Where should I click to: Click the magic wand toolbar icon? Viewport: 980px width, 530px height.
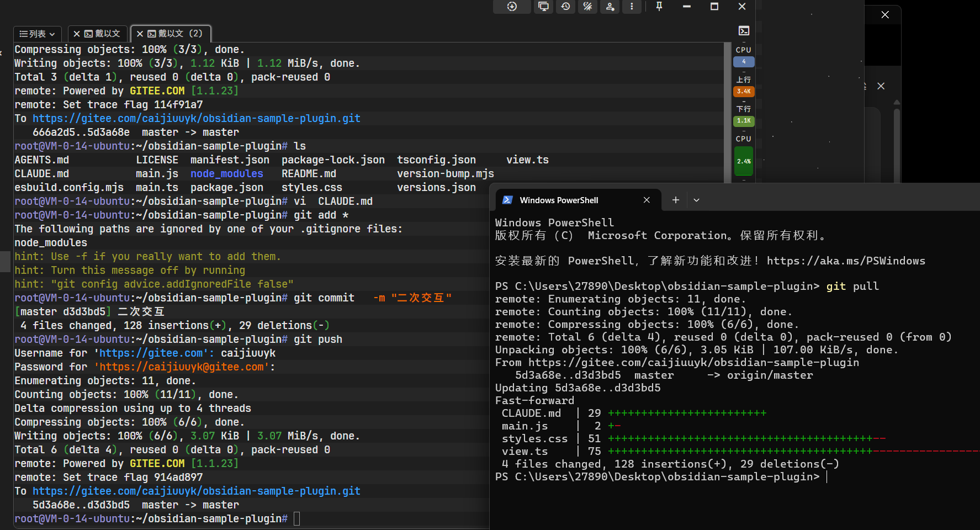click(x=587, y=7)
